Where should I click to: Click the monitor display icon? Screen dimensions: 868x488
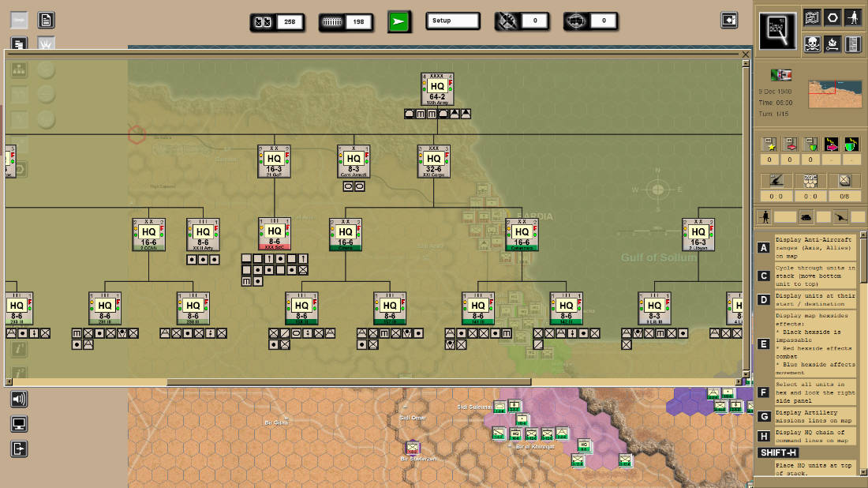tap(19, 424)
